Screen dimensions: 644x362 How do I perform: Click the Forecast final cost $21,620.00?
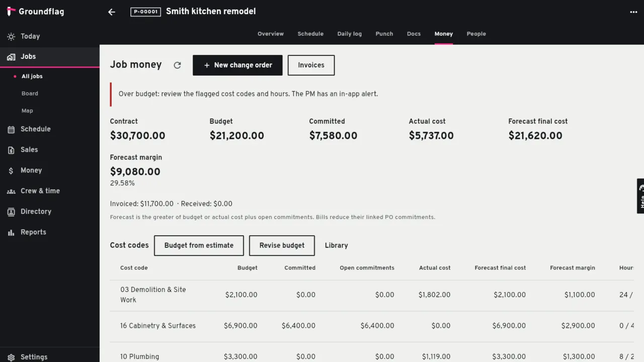tap(535, 135)
